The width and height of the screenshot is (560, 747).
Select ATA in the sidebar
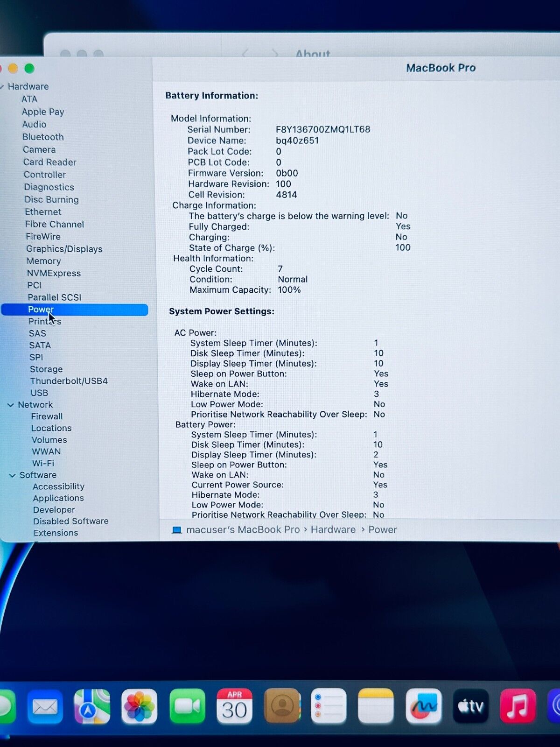pyautogui.click(x=29, y=99)
